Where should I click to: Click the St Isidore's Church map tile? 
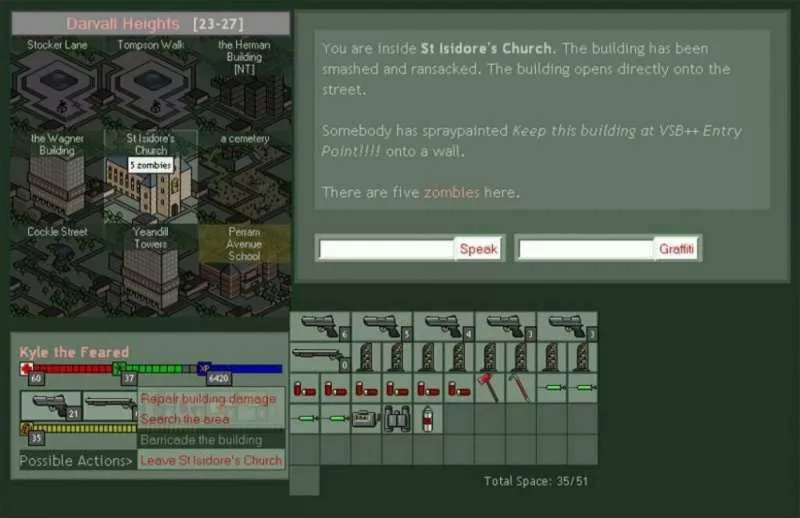pyautogui.click(x=151, y=176)
